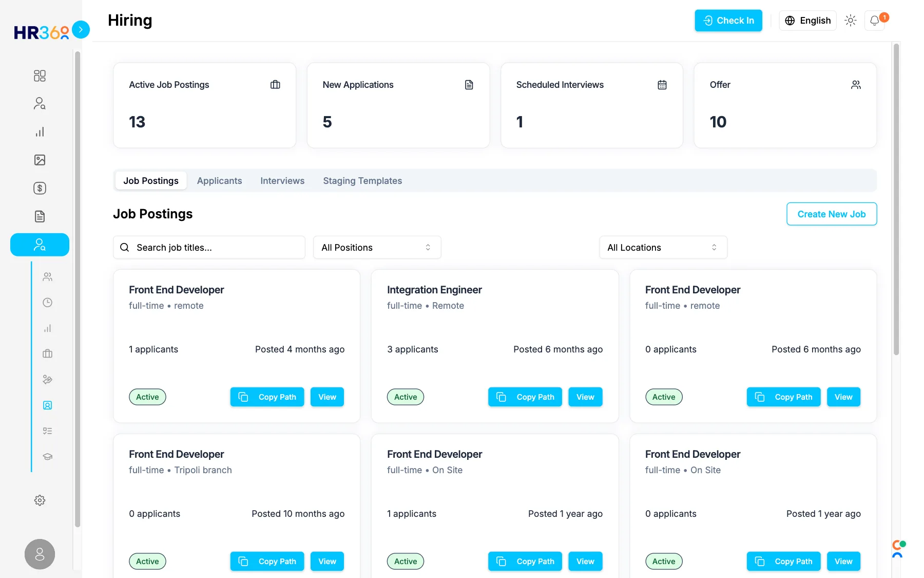Switch to the Staging Templates tab

[x=362, y=181]
